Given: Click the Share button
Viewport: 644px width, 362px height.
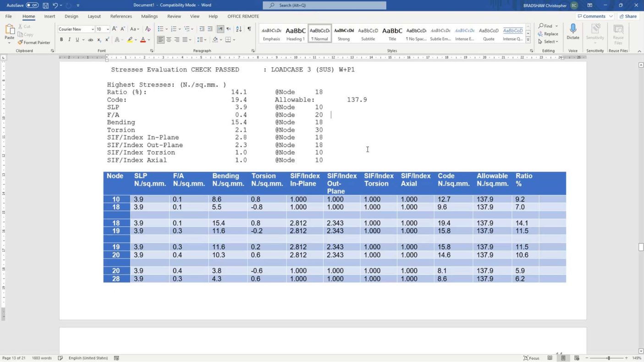Looking at the screenshot, I should [628, 16].
